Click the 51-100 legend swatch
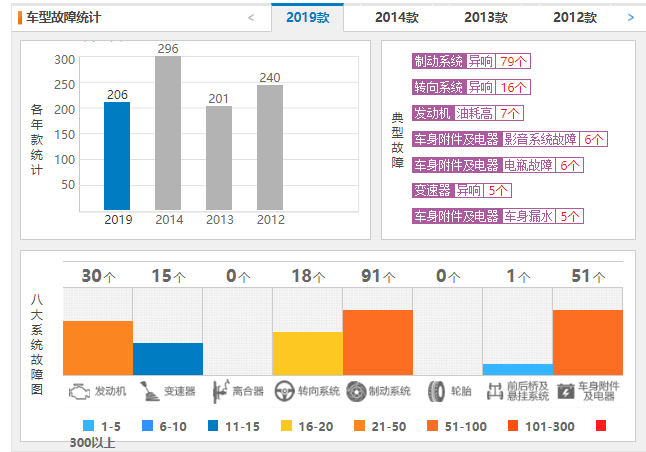 tap(433, 426)
